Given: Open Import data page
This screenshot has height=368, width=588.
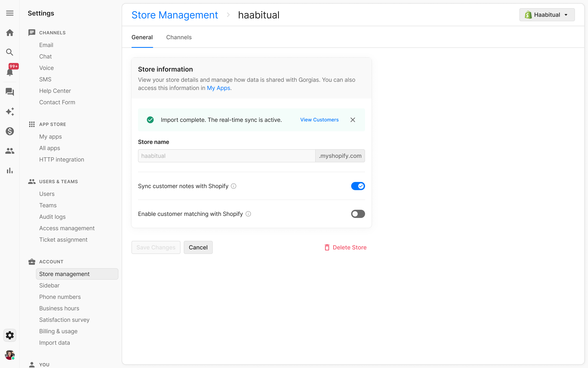Looking at the screenshot, I should click(x=55, y=342).
